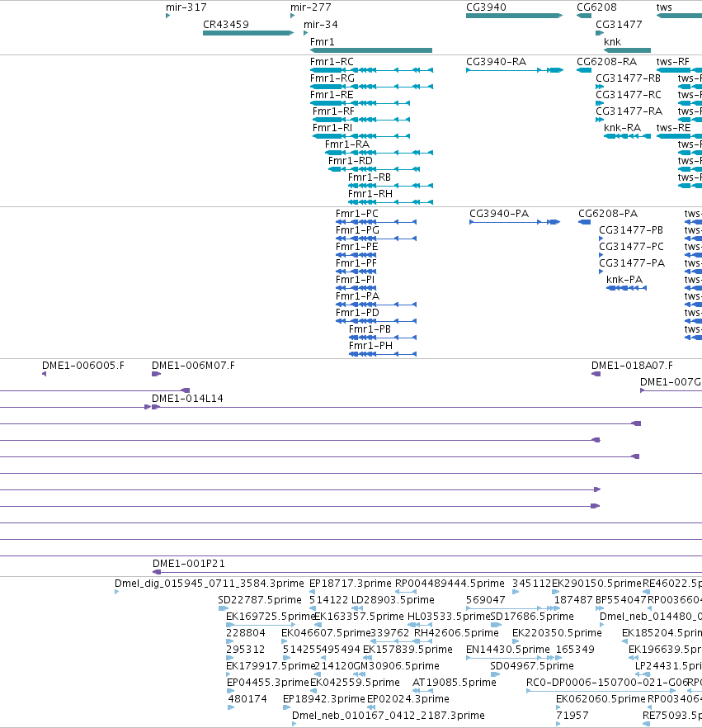
Task: Click EST EP18717.3prime
Action: pyautogui.click(x=313, y=592)
